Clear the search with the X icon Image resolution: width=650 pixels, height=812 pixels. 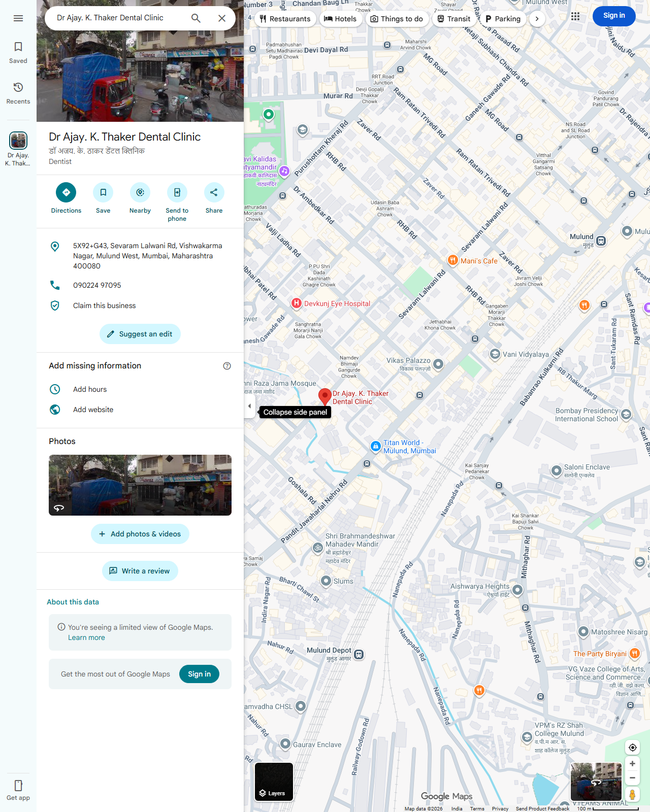click(x=222, y=18)
